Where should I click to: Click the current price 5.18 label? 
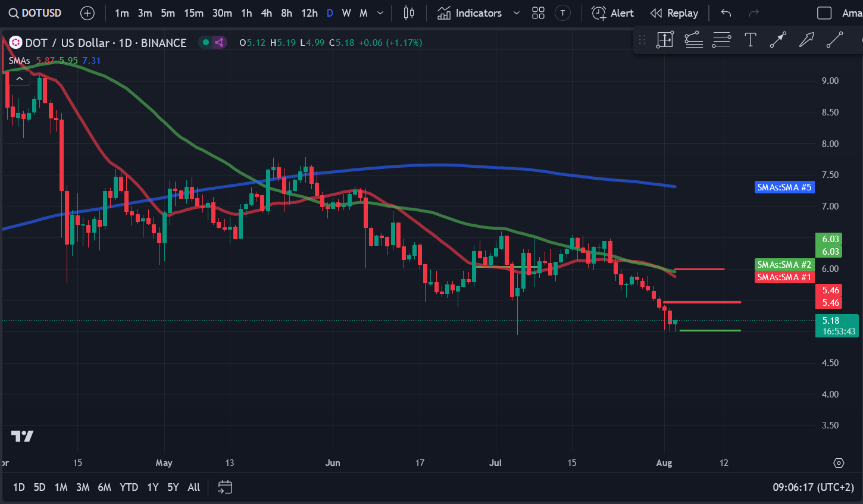coord(837,325)
